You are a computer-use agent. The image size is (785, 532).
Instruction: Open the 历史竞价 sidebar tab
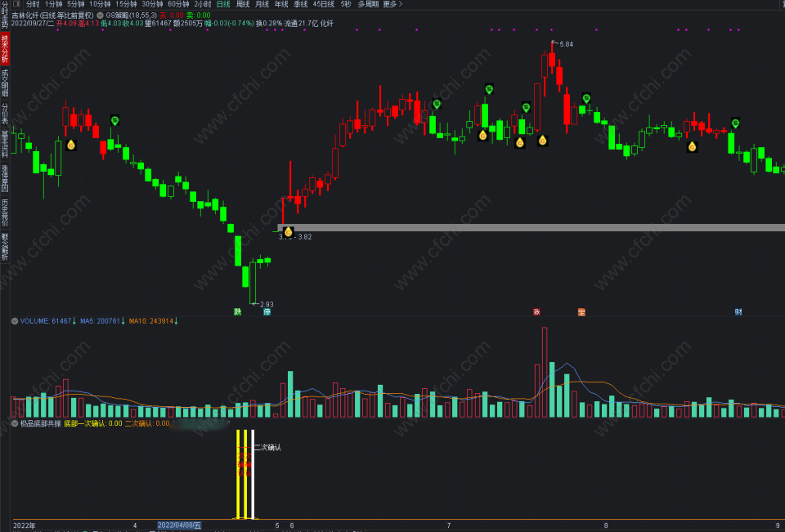[x=5, y=212]
